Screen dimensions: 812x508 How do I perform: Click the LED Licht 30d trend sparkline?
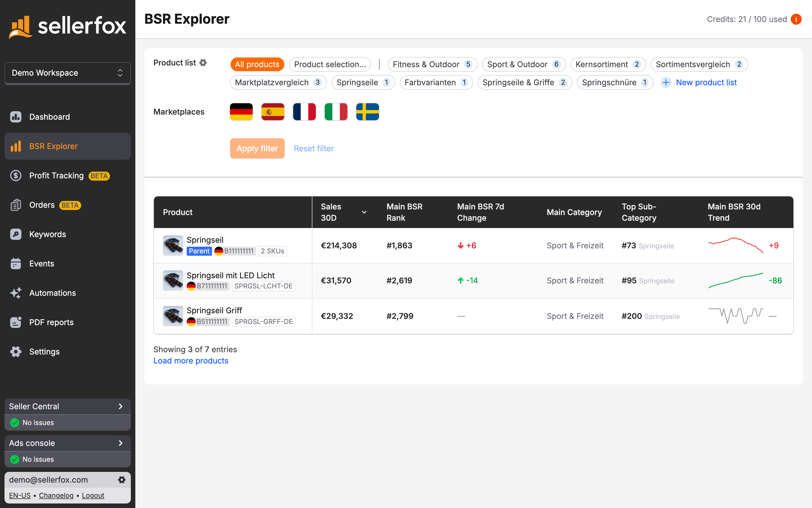pos(736,281)
